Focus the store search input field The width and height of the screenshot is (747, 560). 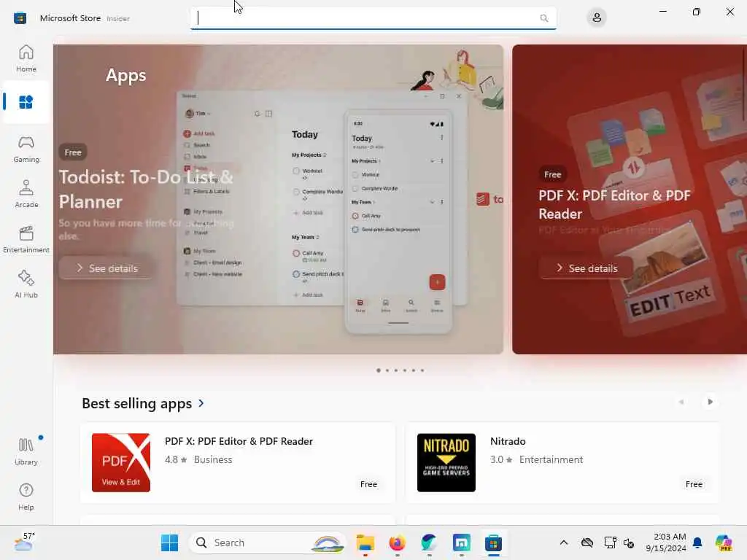coord(373,18)
